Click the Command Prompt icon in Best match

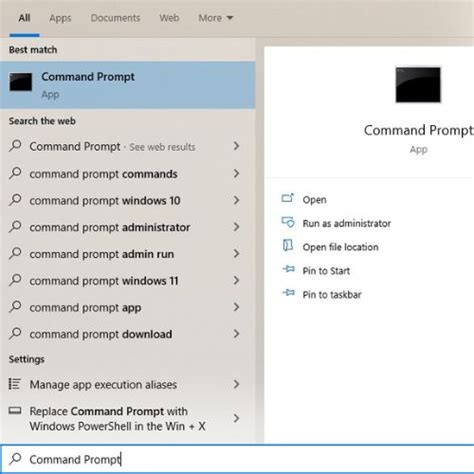pyautogui.click(x=21, y=82)
